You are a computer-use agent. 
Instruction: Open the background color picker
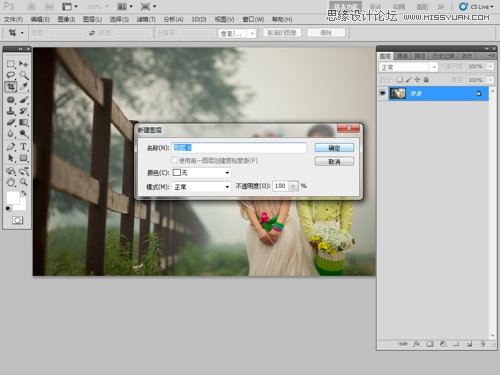click(x=22, y=207)
